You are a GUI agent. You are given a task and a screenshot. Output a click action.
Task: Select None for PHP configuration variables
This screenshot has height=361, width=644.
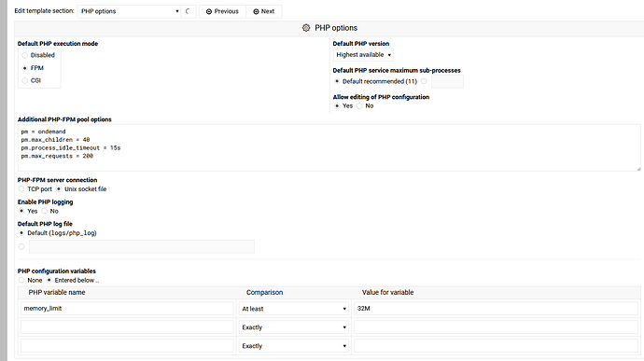(x=21, y=280)
